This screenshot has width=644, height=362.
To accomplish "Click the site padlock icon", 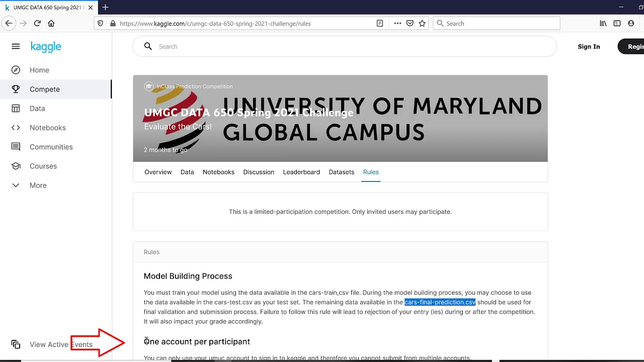I will [113, 23].
